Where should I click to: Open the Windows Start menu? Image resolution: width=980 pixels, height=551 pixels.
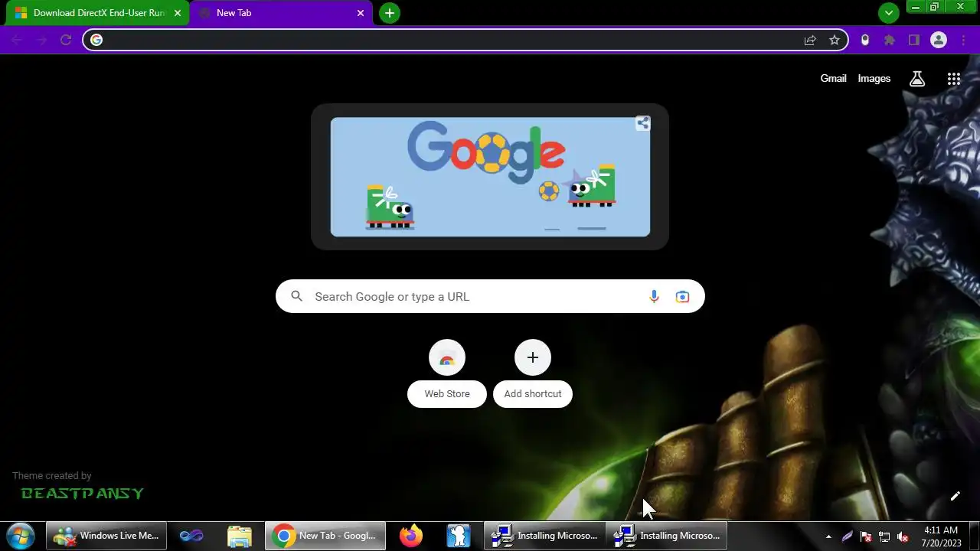[20, 536]
